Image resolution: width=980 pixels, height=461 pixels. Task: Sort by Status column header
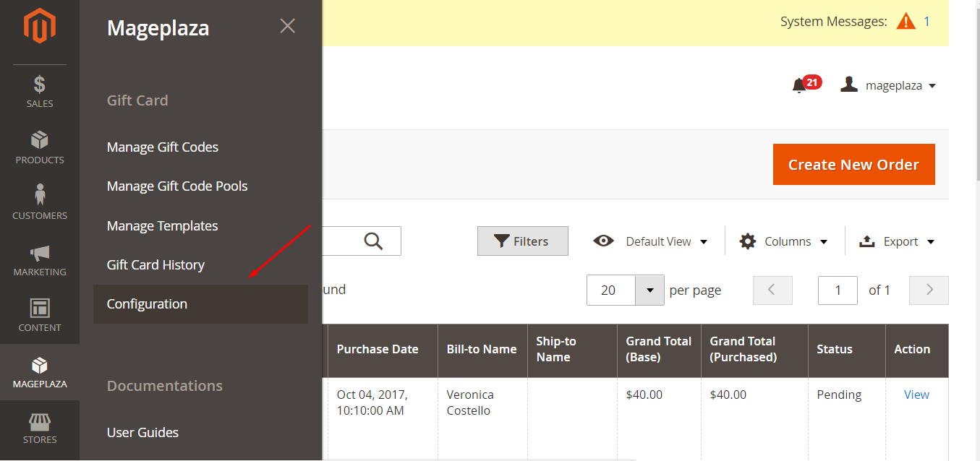tap(846, 350)
